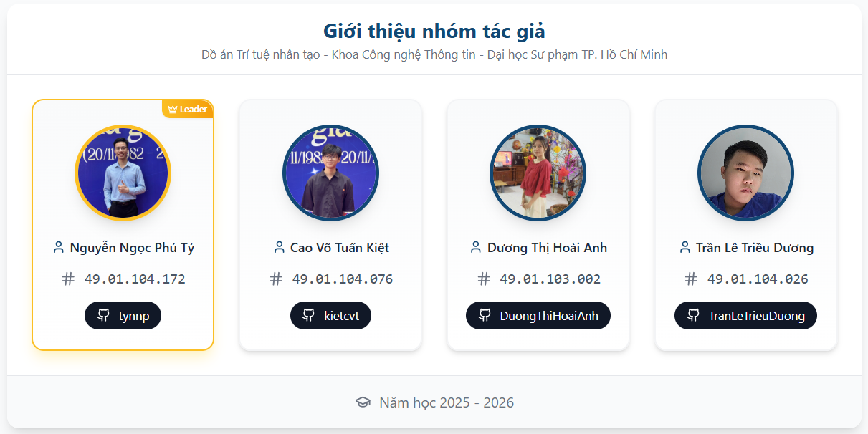Viewport: 868px width, 434px height.
Task: Click Dương Thị Hoài Anh's avatar image
Action: (x=538, y=173)
